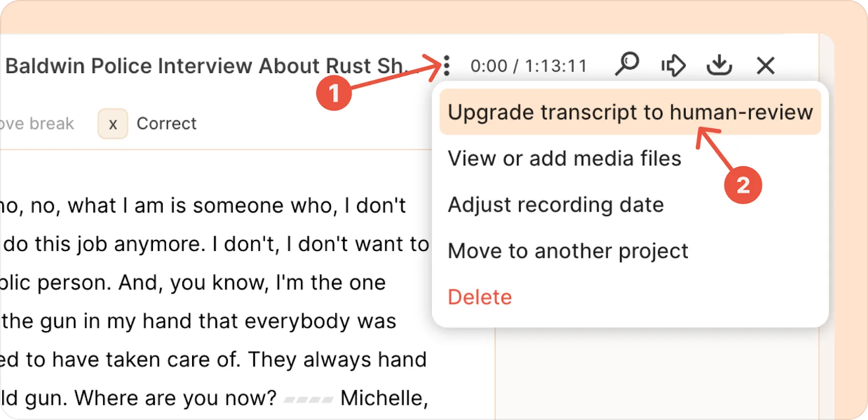Click the gray pause marker before Michelle

pyautogui.click(x=308, y=400)
